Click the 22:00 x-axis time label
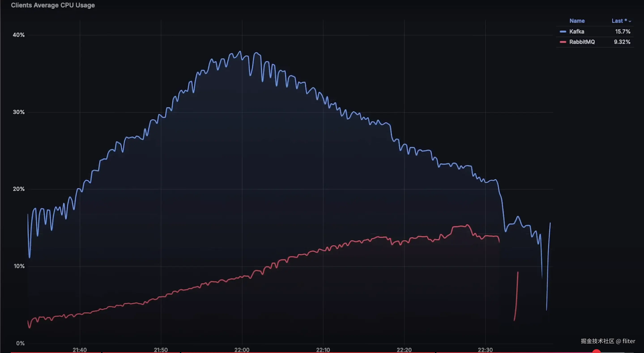The height and width of the screenshot is (353, 644). [242, 349]
